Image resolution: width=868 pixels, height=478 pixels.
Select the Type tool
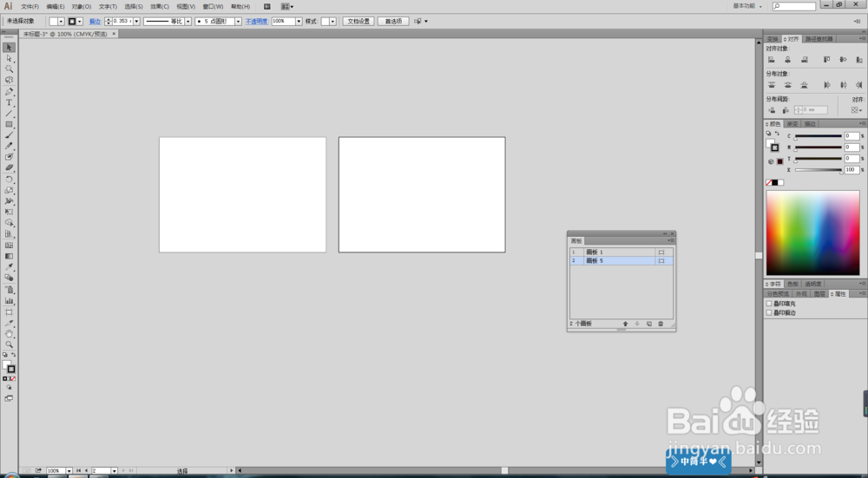(9, 102)
